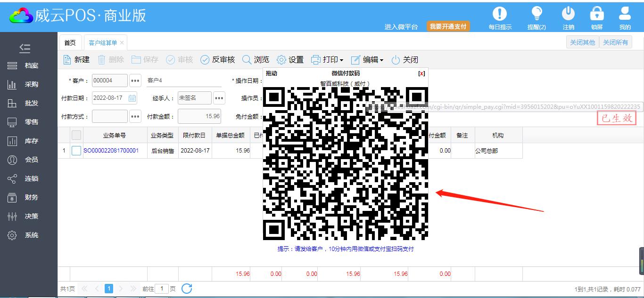
Task: Open the 我的 profile icon
Action: (x=625, y=14)
